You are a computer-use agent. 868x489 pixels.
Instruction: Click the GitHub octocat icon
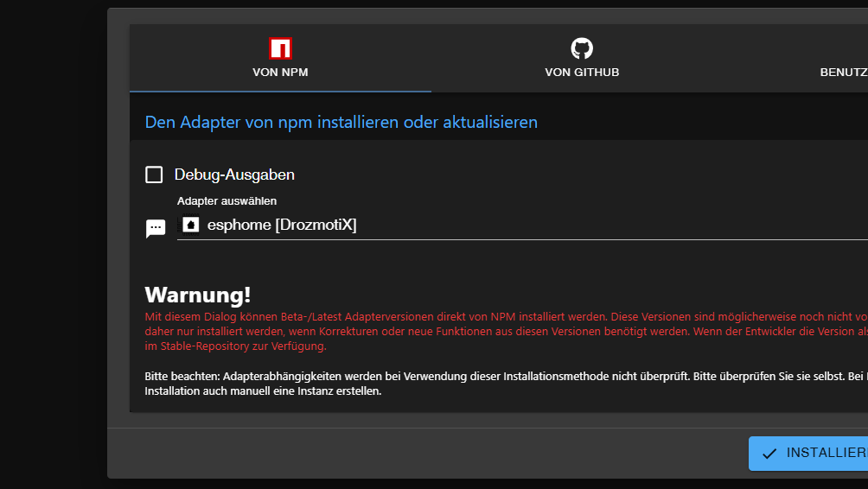tap(582, 48)
